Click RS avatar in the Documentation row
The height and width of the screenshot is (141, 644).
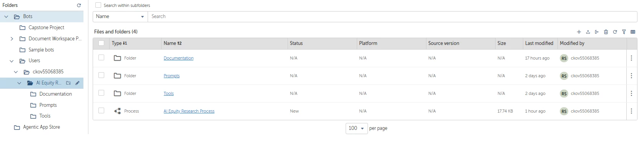coord(564,58)
